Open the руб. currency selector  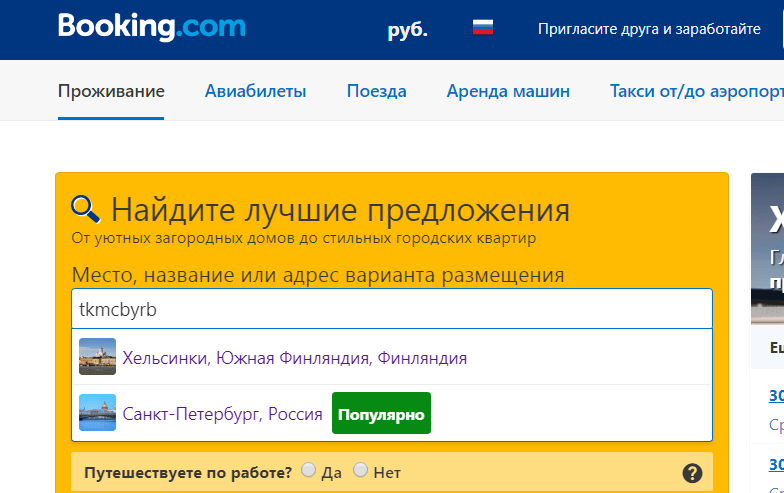click(408, 30)
